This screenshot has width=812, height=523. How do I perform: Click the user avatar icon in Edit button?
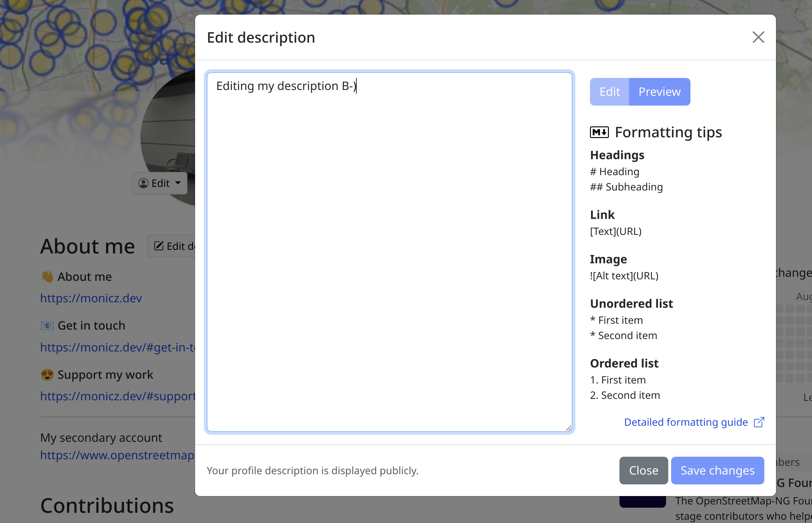143,183
